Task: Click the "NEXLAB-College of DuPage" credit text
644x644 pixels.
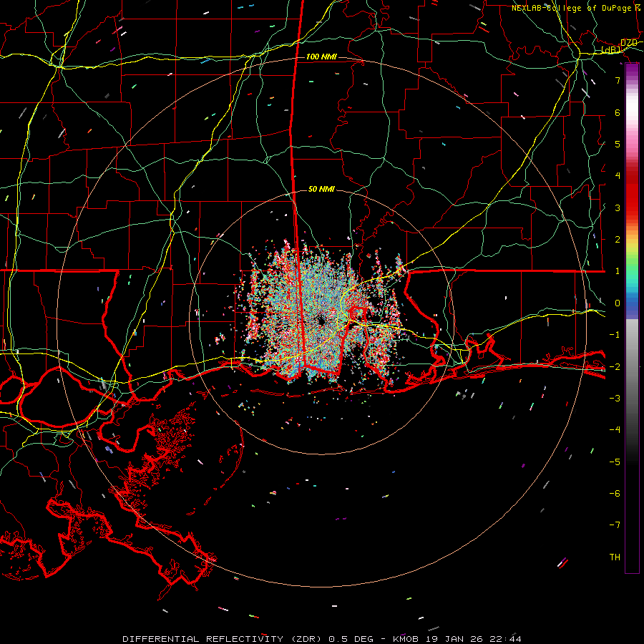Action: [x=571, y=8]
